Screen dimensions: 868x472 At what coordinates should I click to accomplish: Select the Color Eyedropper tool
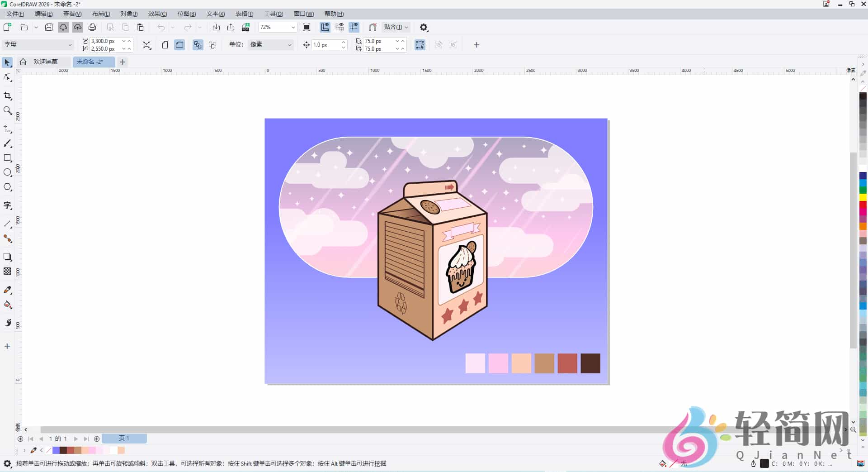click(7, 290)
